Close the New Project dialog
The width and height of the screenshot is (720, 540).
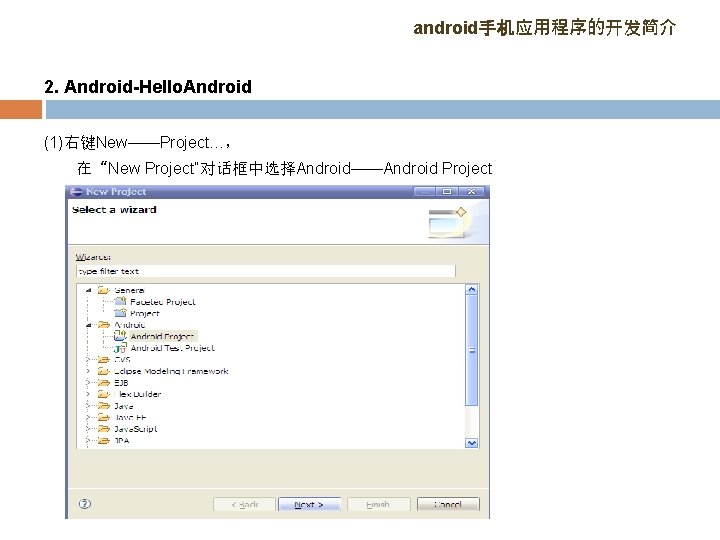(472, 191)
